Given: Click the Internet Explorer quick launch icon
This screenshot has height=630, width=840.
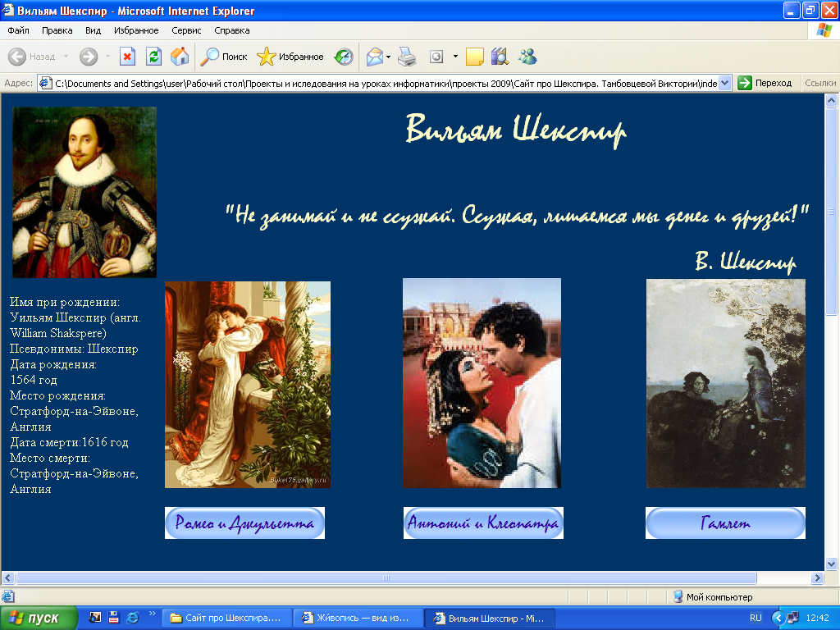Looking at the screenshot, I should pyautogui.click(x=132, y=618).
